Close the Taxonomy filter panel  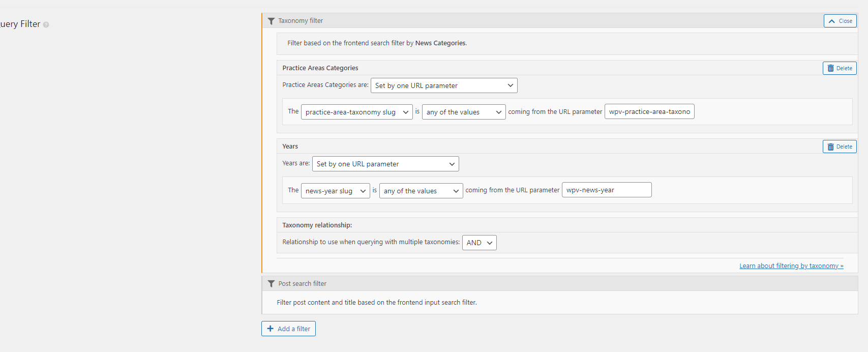click(x=840, y=21)
